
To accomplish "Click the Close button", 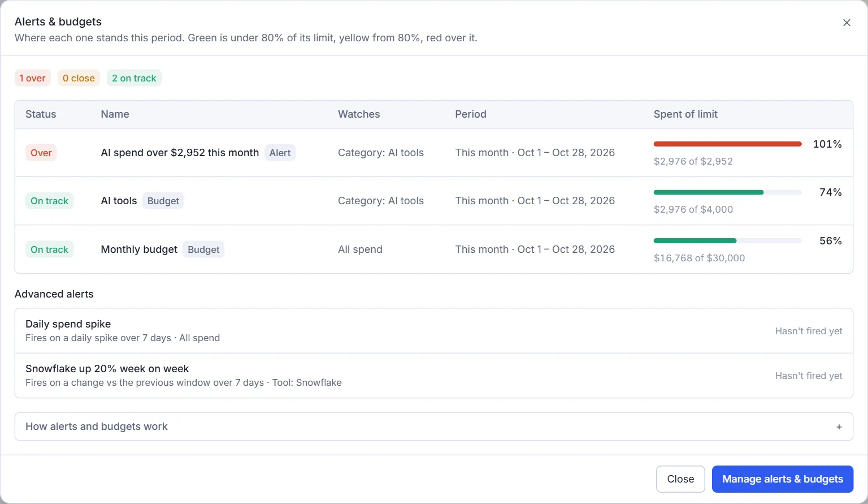I will pos(680,479).
